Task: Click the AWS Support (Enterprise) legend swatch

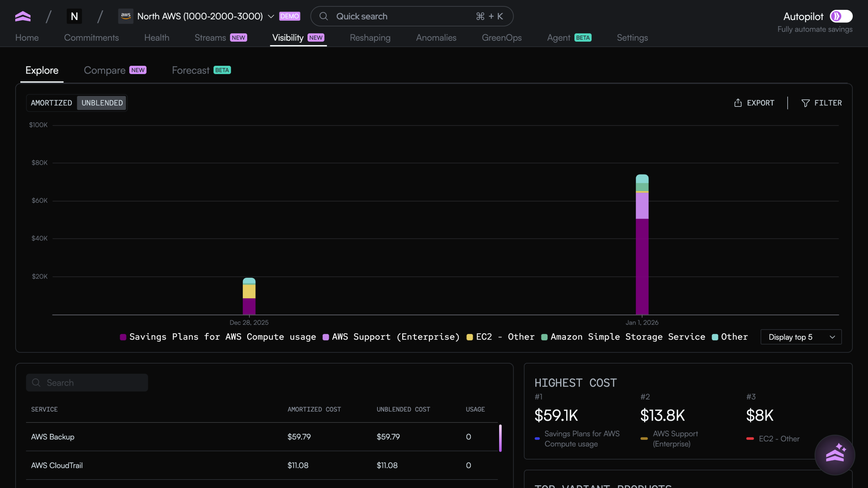Action: point(325,337)
